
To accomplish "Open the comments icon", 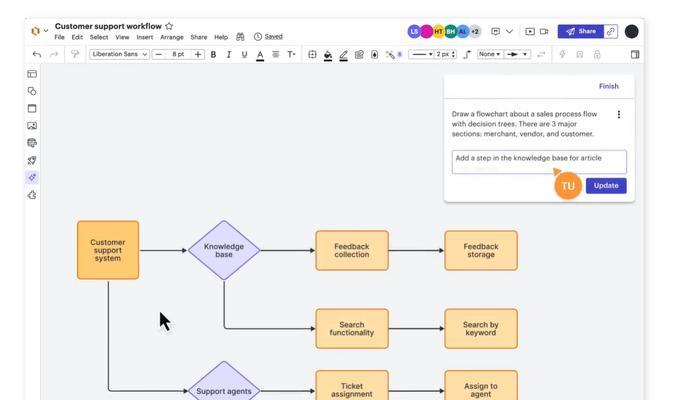I will [x=495, y=31].
